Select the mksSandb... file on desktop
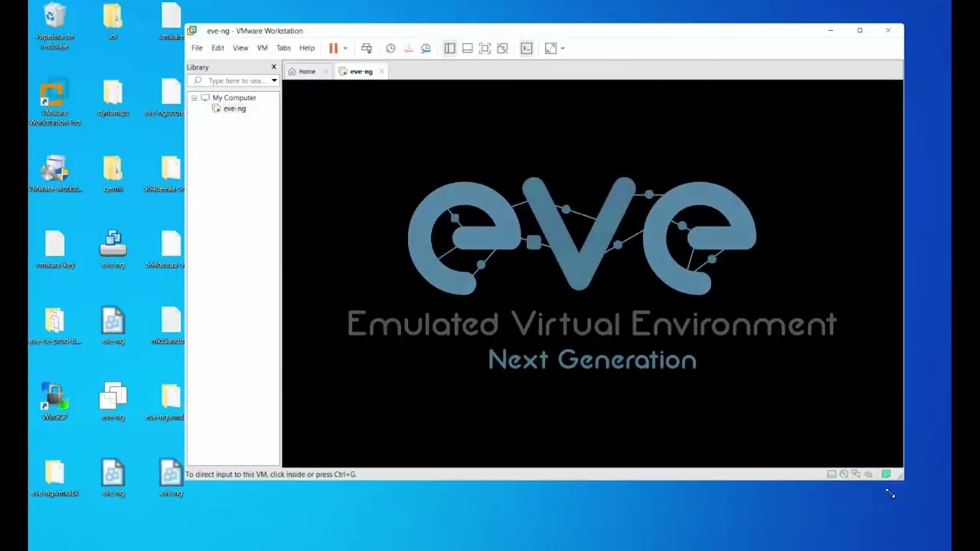Image resolution: width=980 pixels, height=551 pixels. tap(169, 326)
